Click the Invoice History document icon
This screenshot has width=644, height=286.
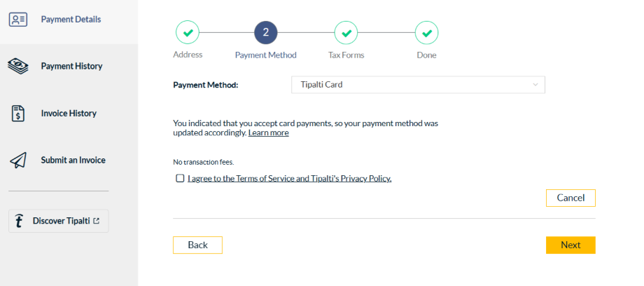[x=18, y=114]
